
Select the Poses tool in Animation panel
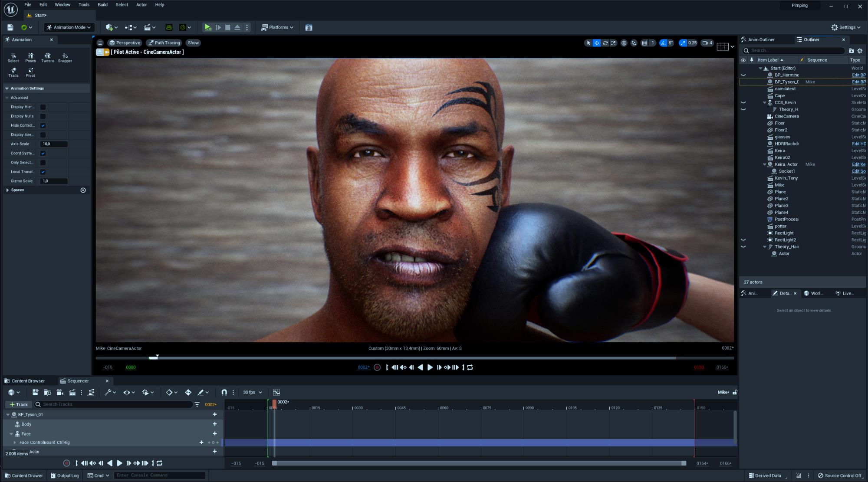(30, 58)
